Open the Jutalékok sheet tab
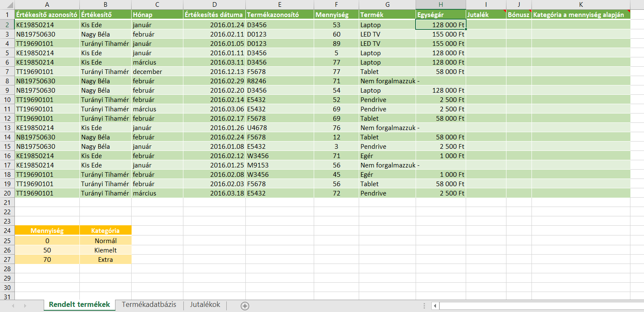644x312 pixels. (x=205, y=305)
